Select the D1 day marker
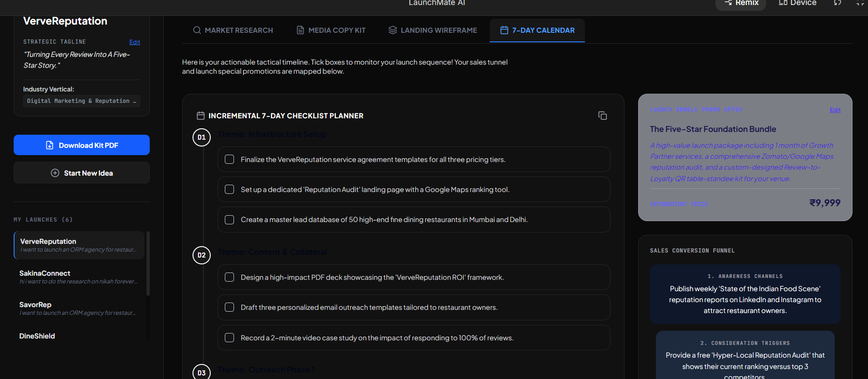The height and width of the screenshot is (379, 868). [202, 137]
